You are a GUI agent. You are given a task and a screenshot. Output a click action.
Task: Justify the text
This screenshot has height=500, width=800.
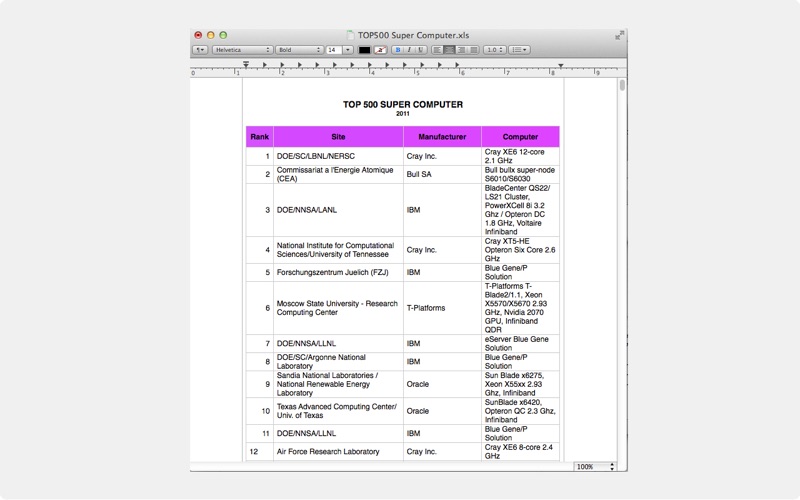tap(473, 50)
